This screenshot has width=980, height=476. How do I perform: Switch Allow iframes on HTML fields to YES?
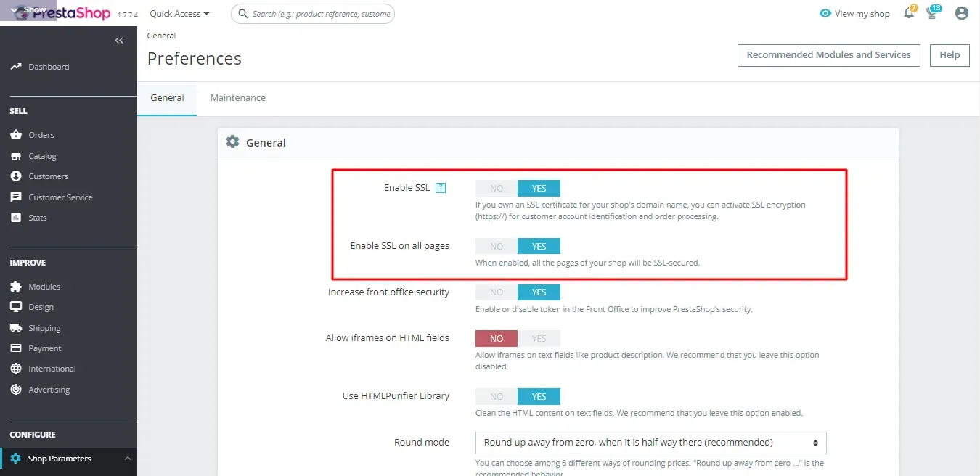coord(539,338)
